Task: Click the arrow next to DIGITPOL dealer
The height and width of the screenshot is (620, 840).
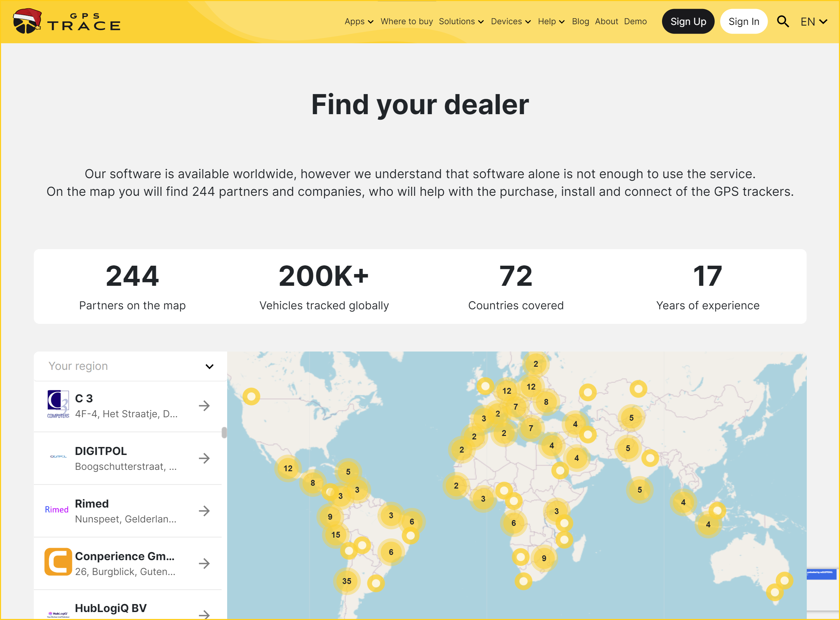Action: point(204,458)
